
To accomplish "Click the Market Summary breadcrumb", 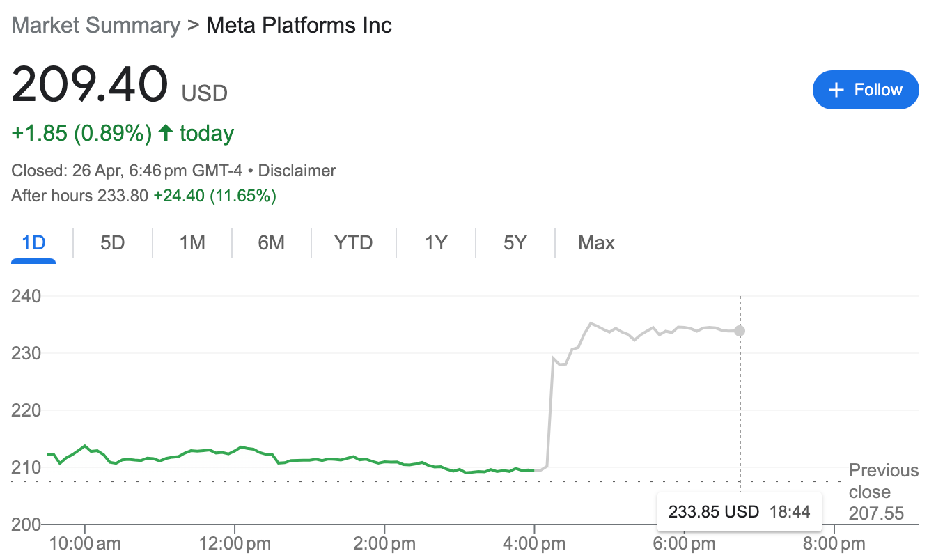I will coord(96,26).
